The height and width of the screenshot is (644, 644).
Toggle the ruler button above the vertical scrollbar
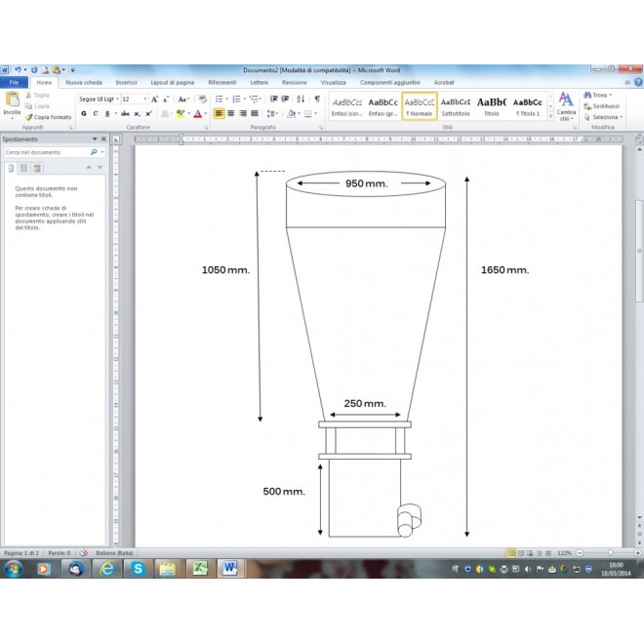[x=639, y=141]
